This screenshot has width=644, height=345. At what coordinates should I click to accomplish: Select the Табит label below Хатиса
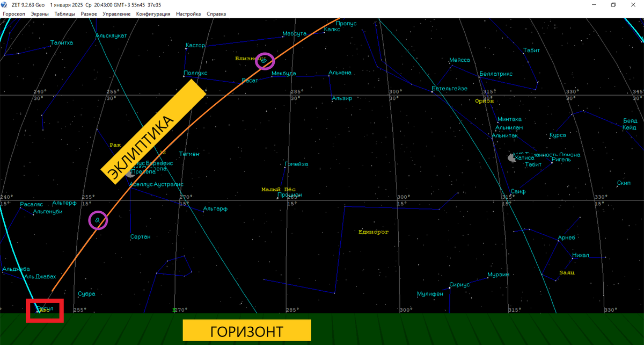(533, 164)
